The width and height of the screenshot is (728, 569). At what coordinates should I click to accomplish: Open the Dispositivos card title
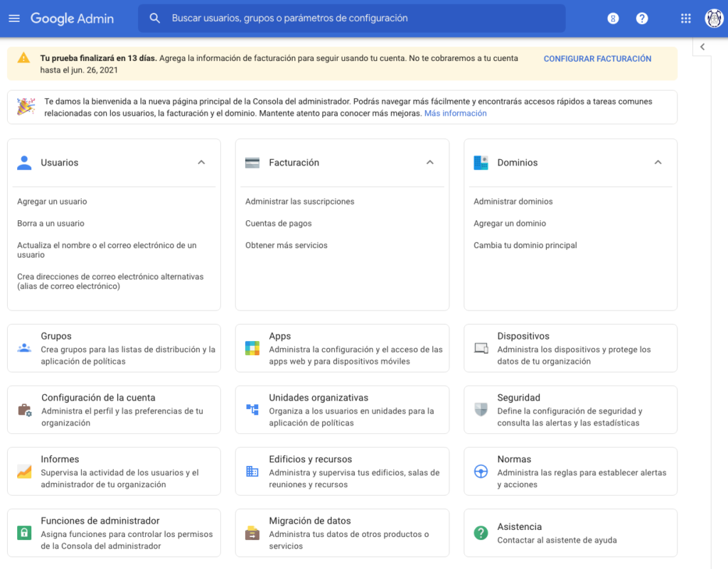coord(523,336)
